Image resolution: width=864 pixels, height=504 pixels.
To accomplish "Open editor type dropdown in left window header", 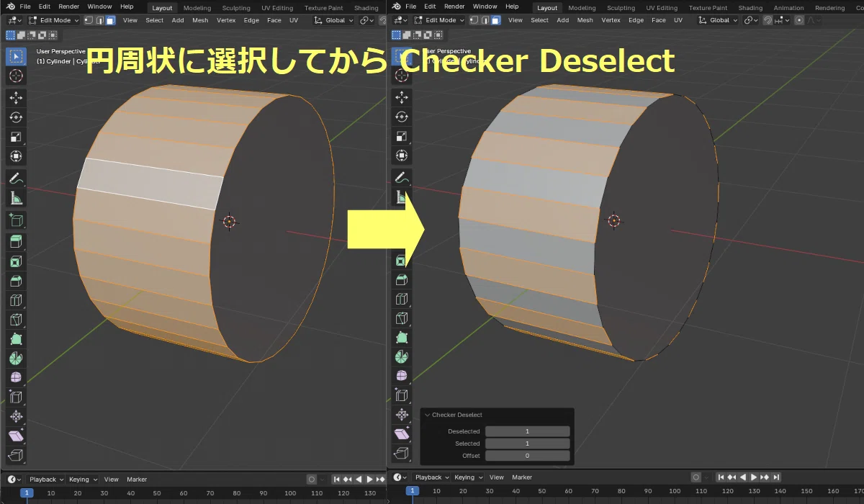I will click(x=14, y=20).
